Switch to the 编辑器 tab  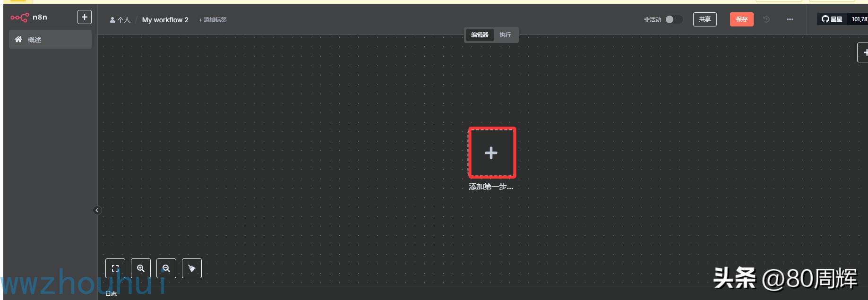pyautogui.click(x=480, y=35)
